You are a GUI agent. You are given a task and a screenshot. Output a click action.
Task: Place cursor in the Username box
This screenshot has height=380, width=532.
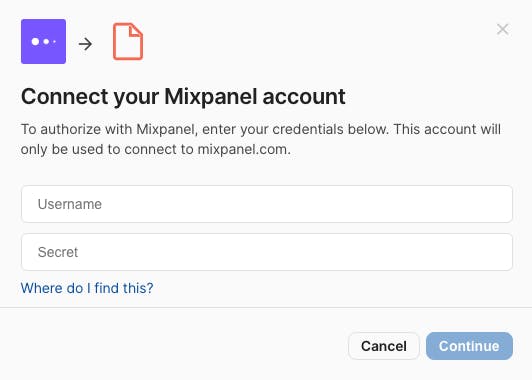point(267,204)
